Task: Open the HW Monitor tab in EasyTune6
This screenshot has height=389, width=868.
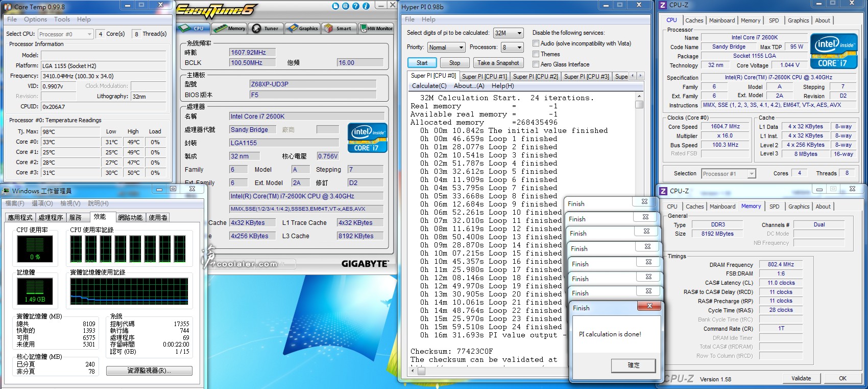Action: coord(376,28)
